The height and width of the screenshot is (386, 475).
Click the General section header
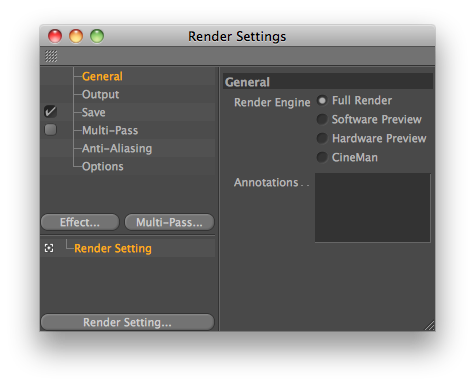pyautogui.click(x=328, y=82)
